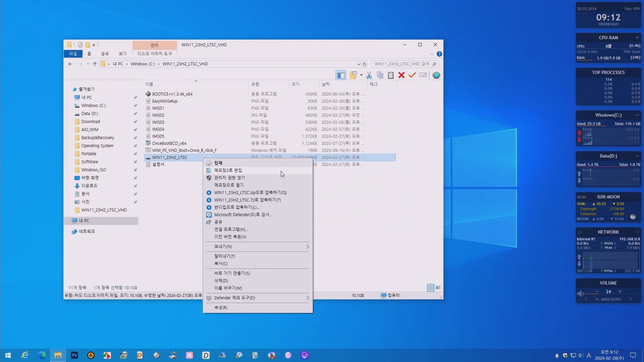Click the Windows Start button
This screenshot has height=362, width=644.
coord(8,355)
